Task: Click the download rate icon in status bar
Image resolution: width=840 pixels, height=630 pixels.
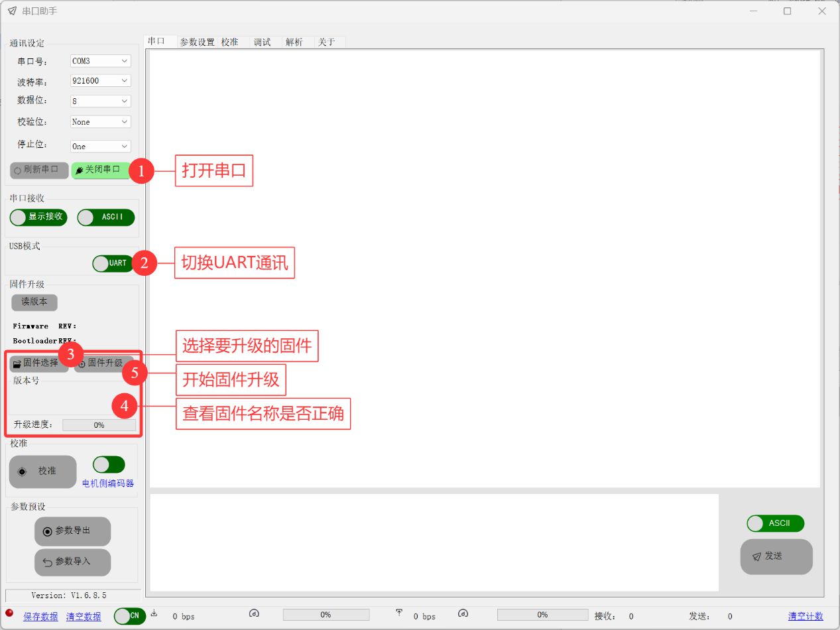Action: point(154,613)
